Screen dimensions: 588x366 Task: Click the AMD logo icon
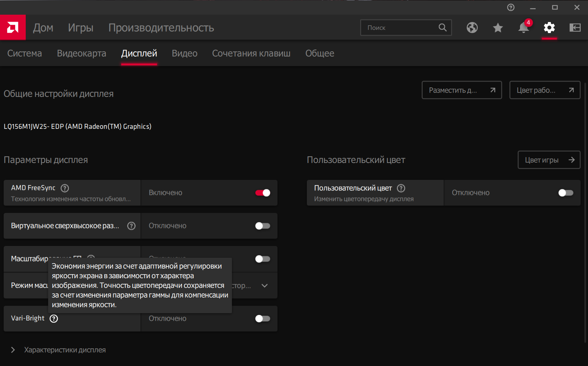[x=13, y=27]
